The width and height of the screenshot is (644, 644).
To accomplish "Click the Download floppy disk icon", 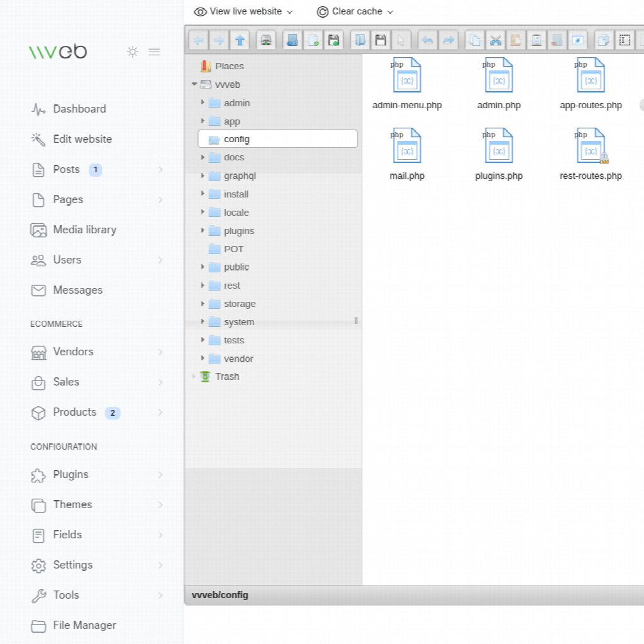I will pos(380,40).
